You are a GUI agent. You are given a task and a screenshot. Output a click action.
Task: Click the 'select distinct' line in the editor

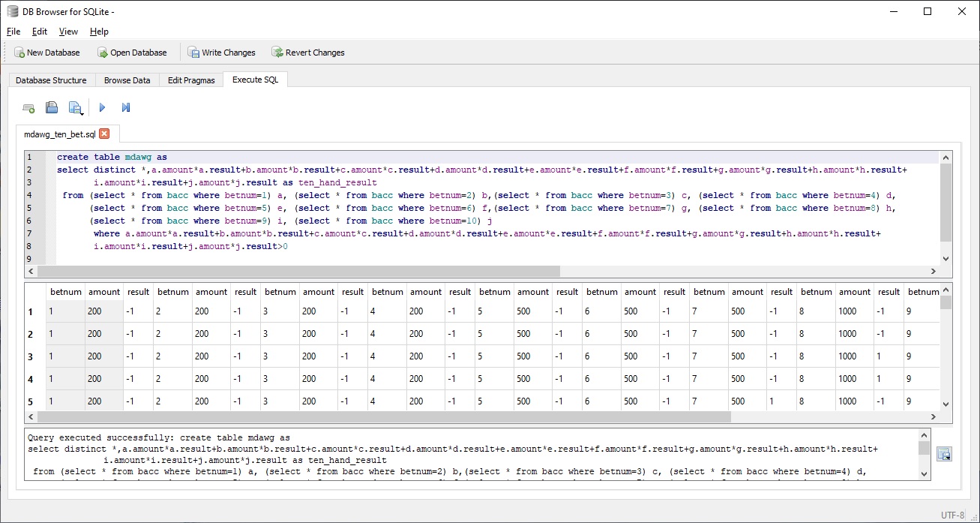pyautogui.click(x=481, y=170)
